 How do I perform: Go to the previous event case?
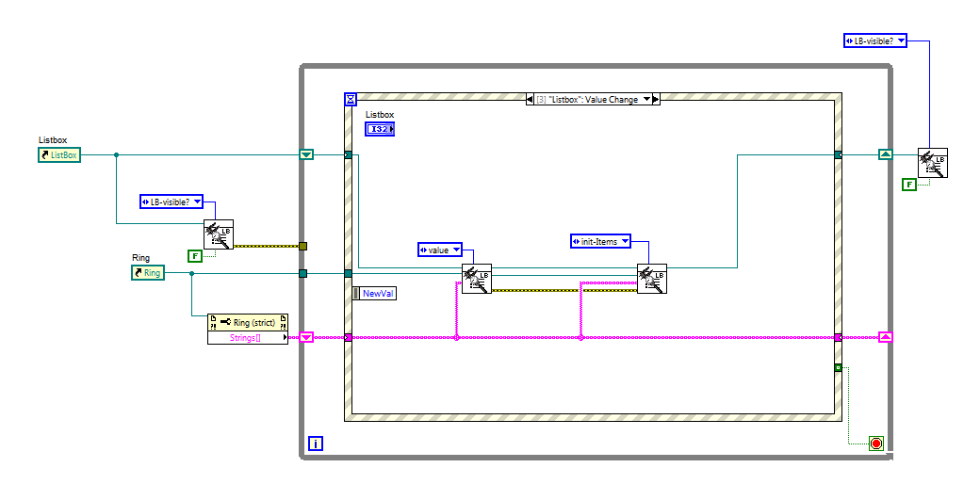click(530, 99)
